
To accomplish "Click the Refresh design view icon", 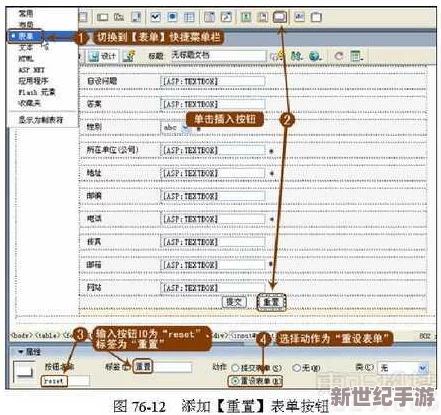I will point(339,56).
